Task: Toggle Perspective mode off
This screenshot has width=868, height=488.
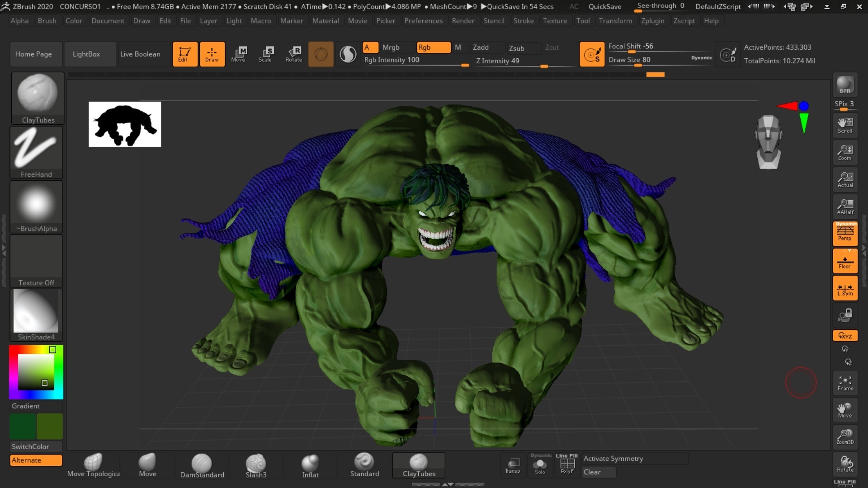Action: pos(845,233)
